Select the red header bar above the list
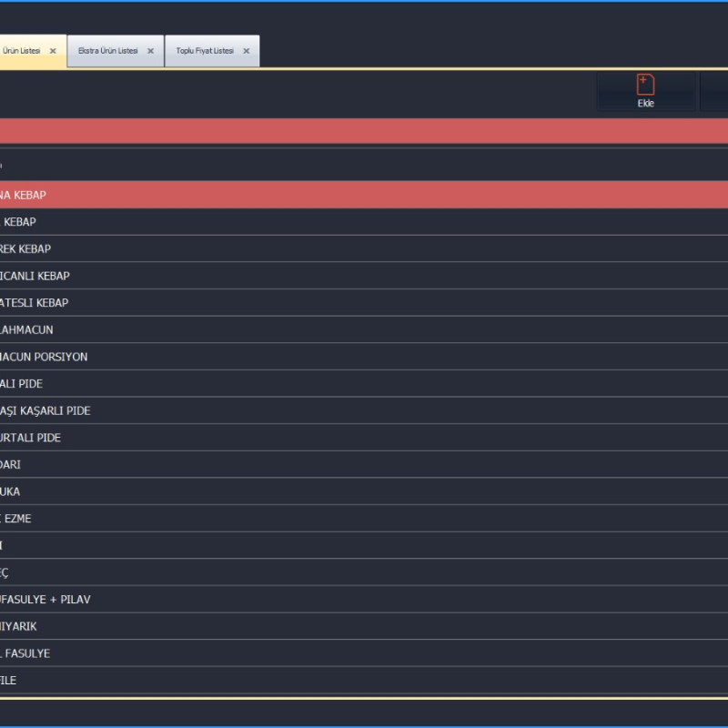Viewport: 728px width, 728px height. coord(364,131)
